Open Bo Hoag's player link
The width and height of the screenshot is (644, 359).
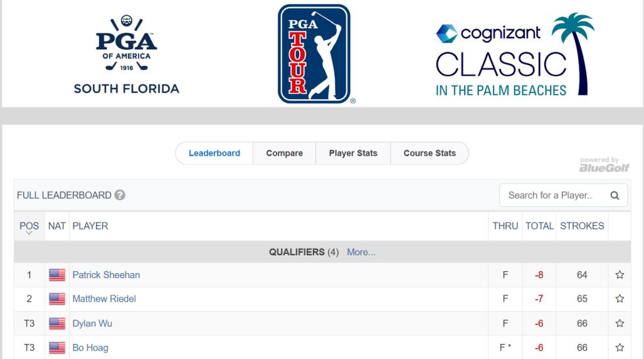91,348
